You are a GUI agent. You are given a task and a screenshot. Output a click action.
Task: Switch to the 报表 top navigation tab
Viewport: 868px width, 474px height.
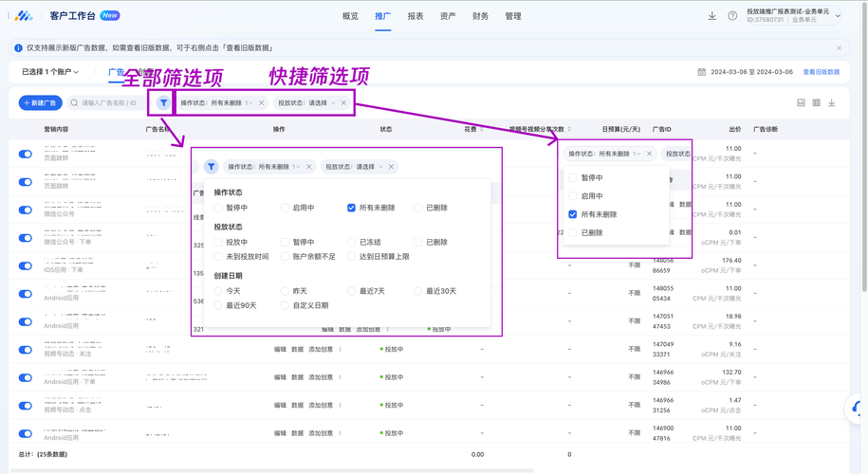click(x=416, y=16)
